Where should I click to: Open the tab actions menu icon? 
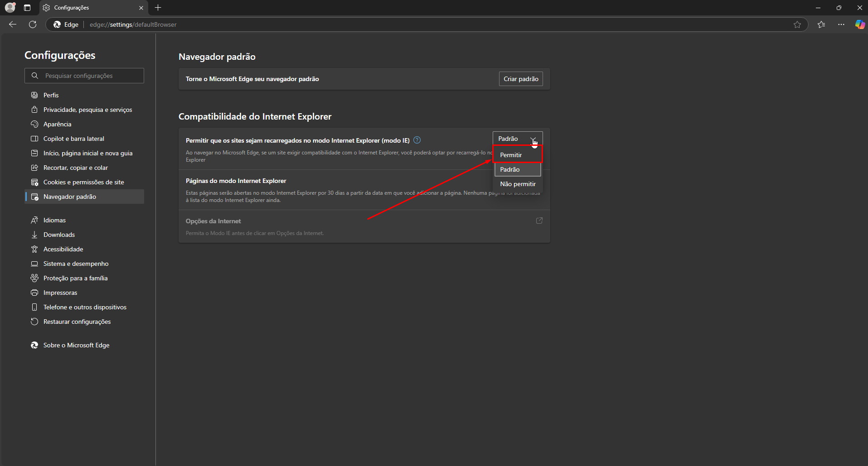(27, 8)
